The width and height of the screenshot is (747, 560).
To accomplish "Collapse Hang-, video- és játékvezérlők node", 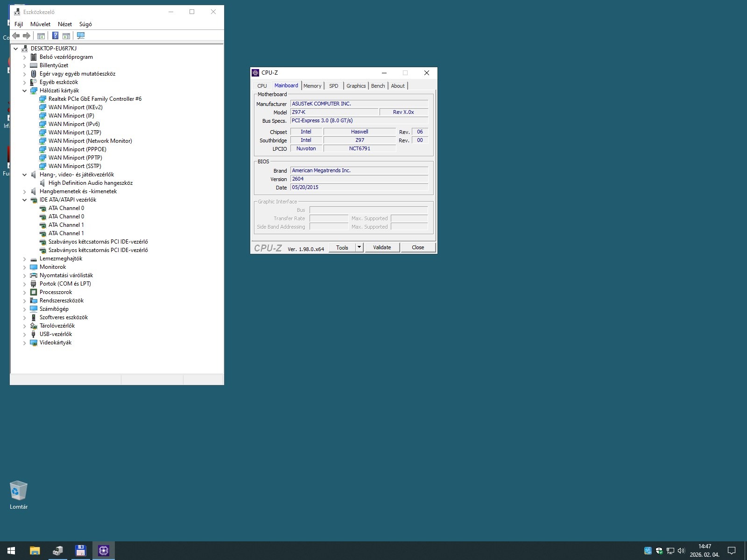I will pyautogui.click(x=25, y=175).
